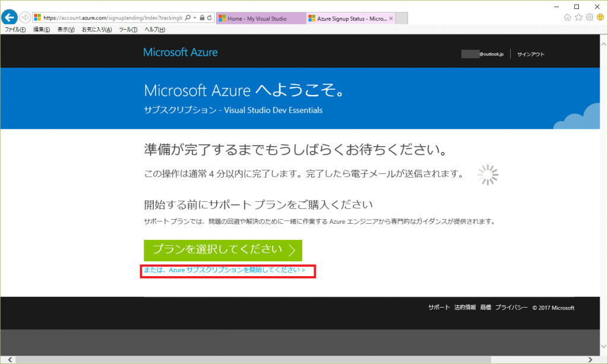Screen dimensions: 608x364
Task: Open browser tools gear icon
Action: coord(590,17)
